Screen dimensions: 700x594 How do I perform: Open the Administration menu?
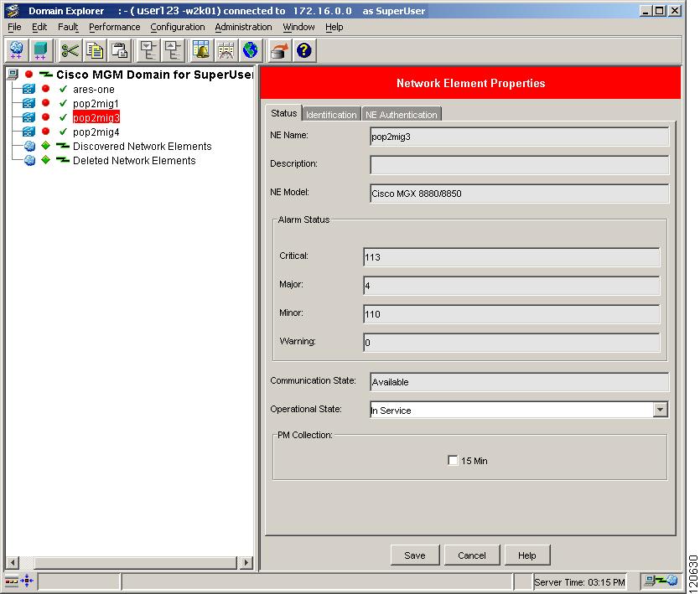243,27
